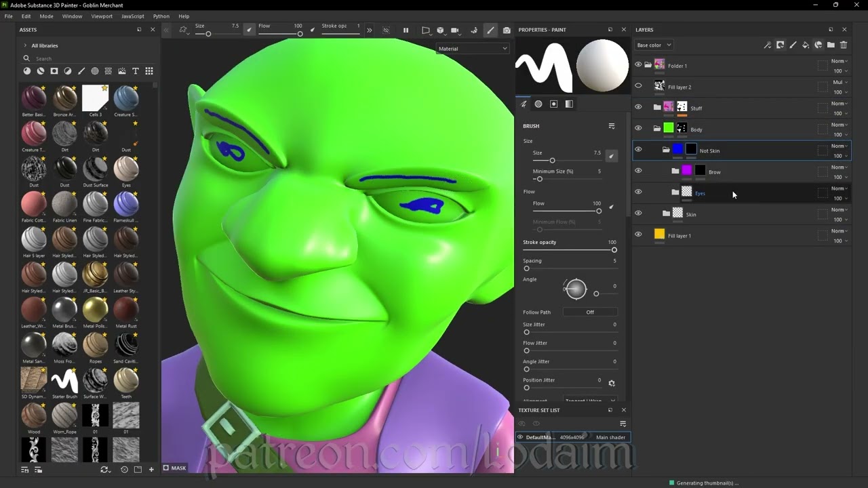Expand more toolbar options chevron
The width and height of the screenshot is (868, 488).
(369, 30)
